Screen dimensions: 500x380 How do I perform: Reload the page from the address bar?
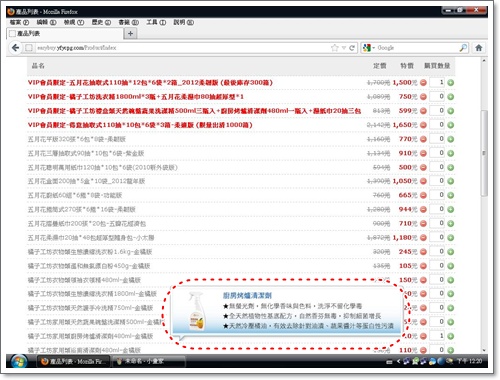click(352, 48)
